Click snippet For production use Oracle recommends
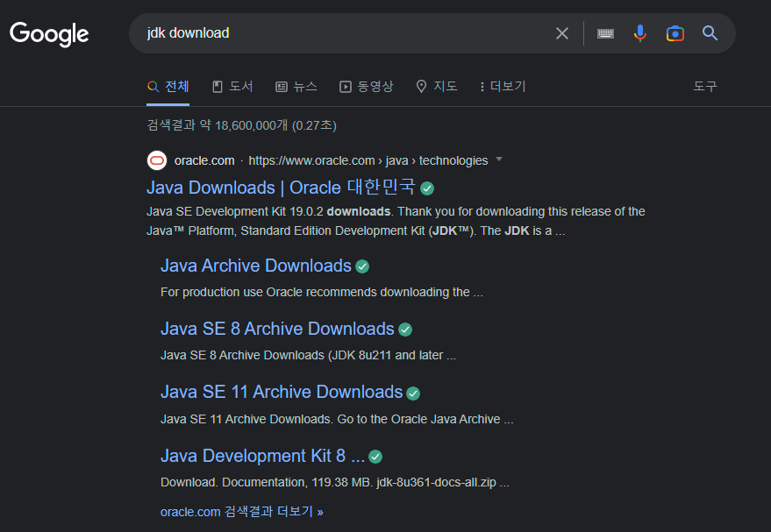 [x=322, y=292]
